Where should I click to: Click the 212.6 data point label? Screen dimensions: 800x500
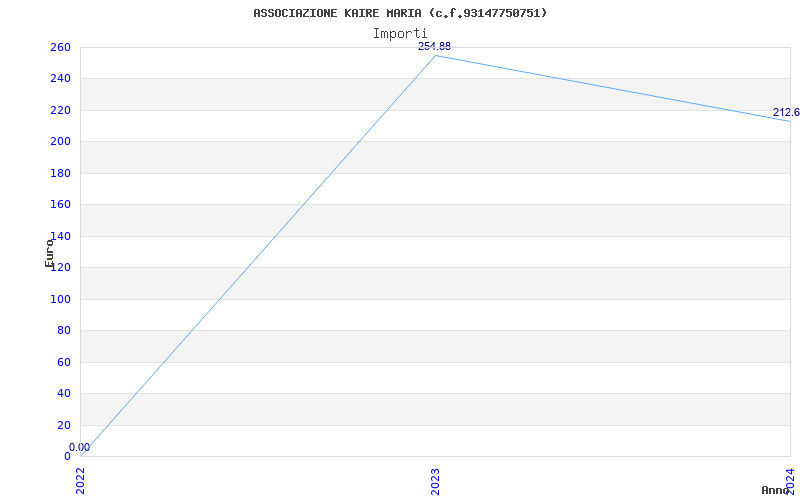[x=786, y=112]
